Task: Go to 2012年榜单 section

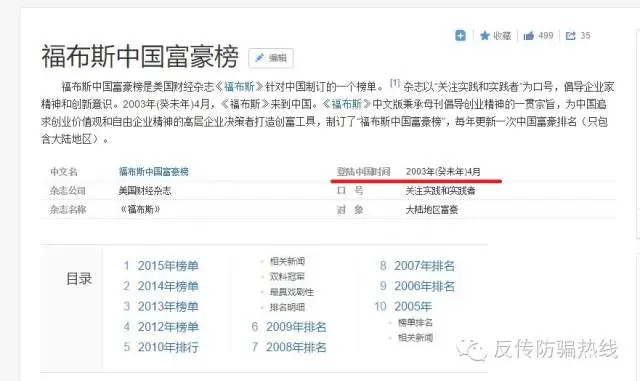Action: (x=168, y=327)
